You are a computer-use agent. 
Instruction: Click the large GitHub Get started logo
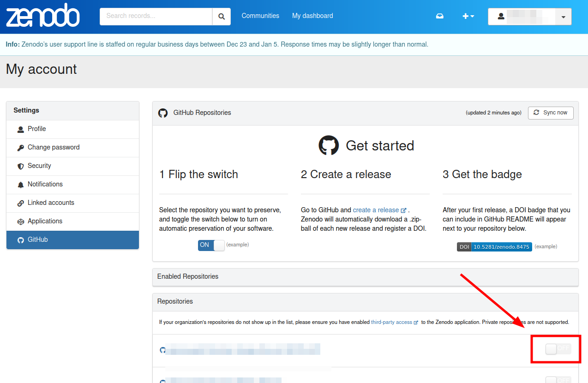(x=329, y=145)
